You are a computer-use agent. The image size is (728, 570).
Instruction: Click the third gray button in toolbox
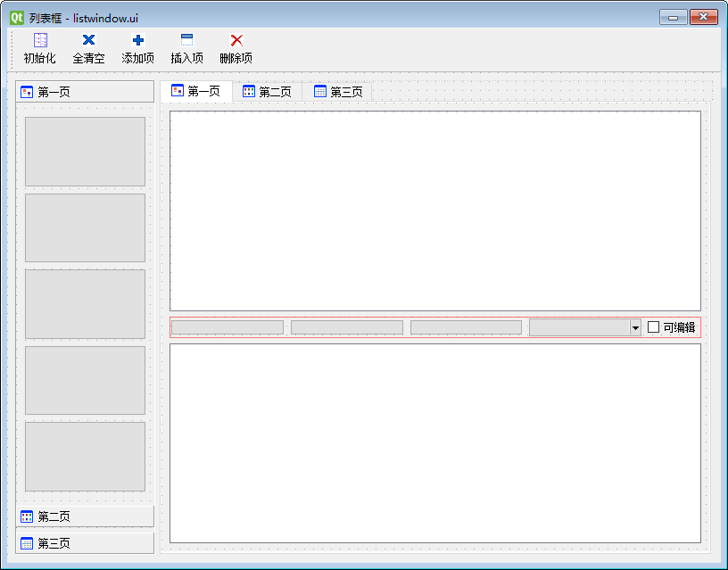pyautogui.click(x=85, y=304)
